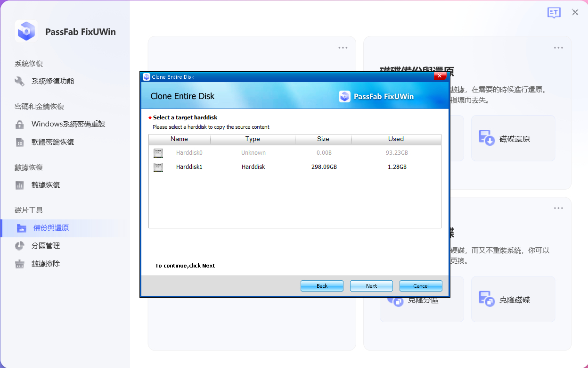The width and height of the screenshot is (588, 368).
Task: Click the 軟體密鑰恢復 key recovery icon
Action: tap(19, 142)
